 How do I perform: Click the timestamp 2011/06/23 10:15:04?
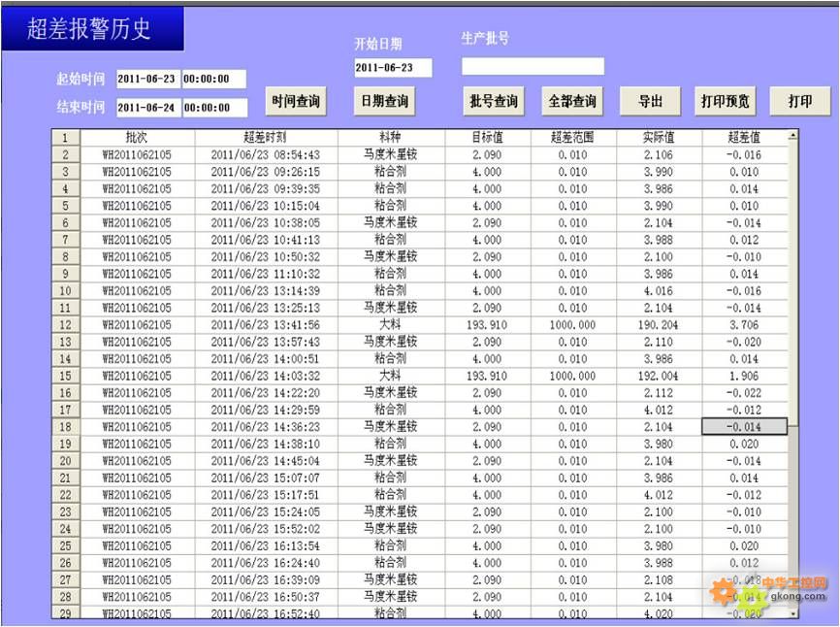click(265, 206)
